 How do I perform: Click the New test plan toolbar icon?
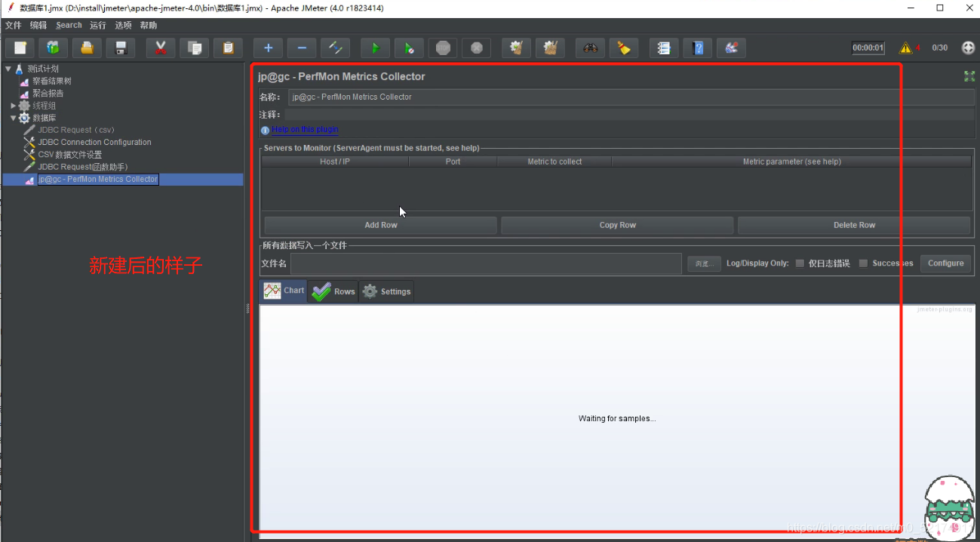20,48
